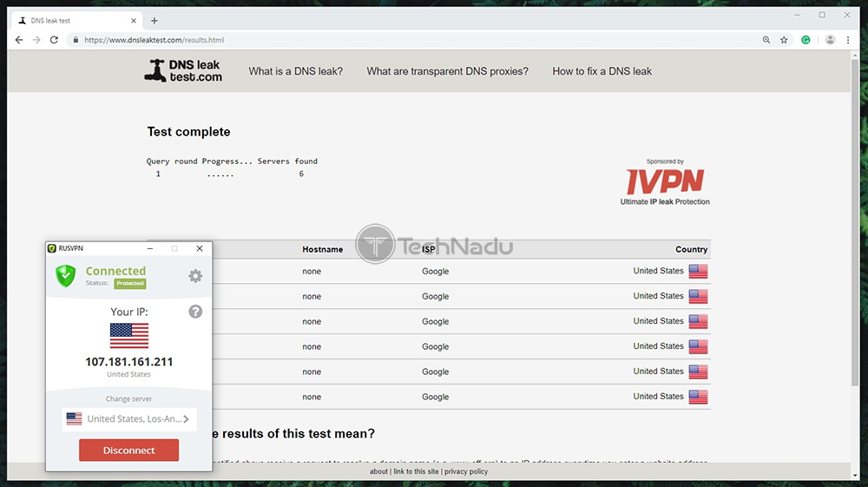Go back with the browser back arrow

[19, 40]
